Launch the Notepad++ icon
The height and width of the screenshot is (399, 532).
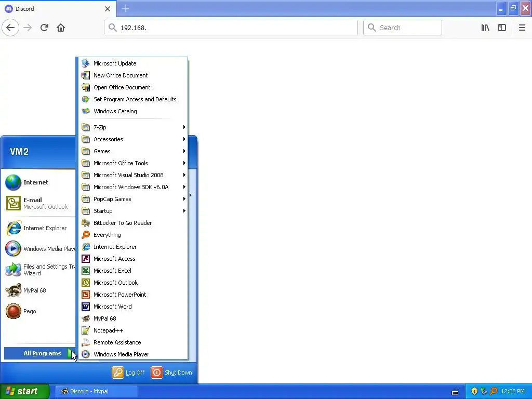(86, 330)
